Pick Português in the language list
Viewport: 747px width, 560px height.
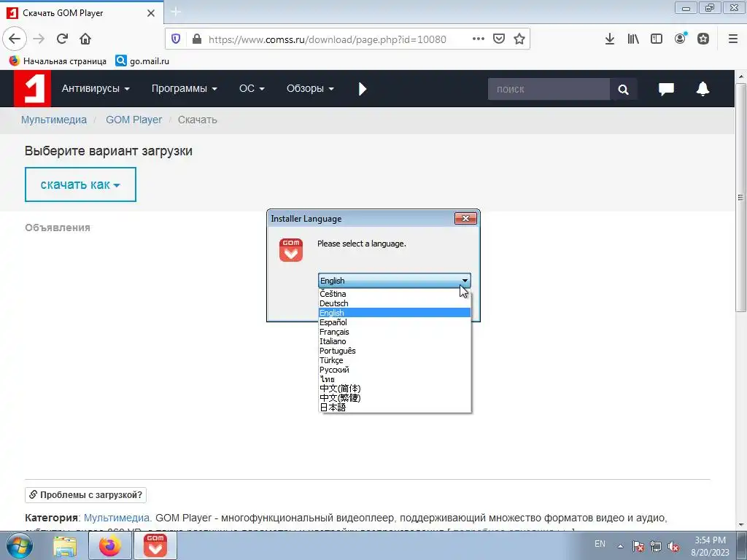pos(395,351)
